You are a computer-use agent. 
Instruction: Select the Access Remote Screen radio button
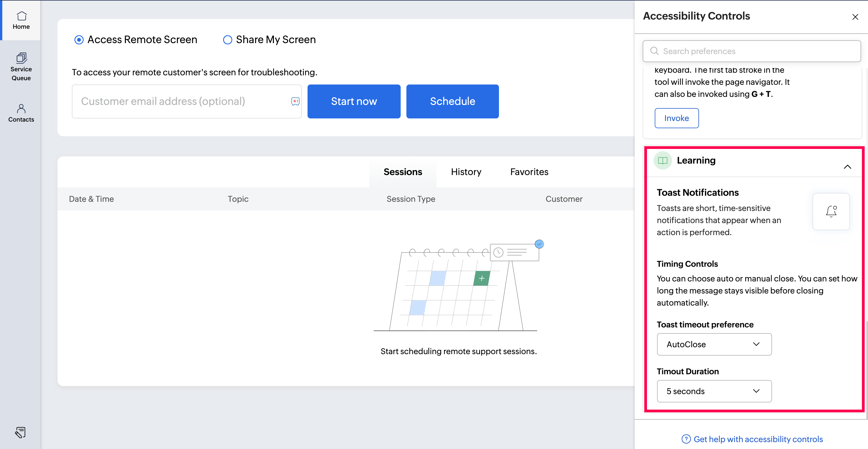click(x=79, y=40)
